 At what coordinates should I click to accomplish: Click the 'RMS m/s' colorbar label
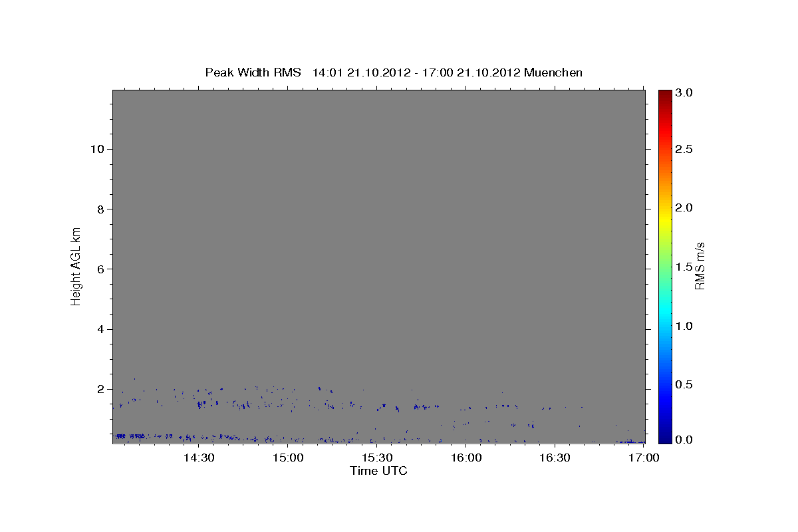click(x=700, y=265)
